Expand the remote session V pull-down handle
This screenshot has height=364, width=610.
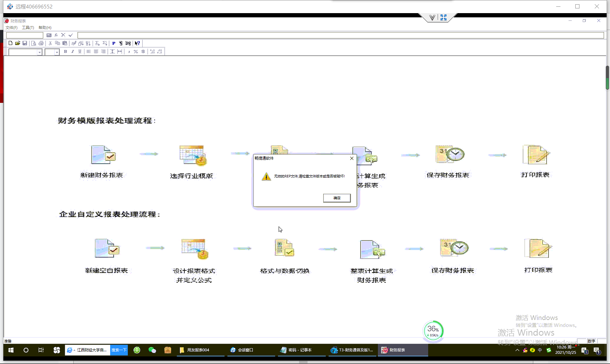tap(432, 17)
